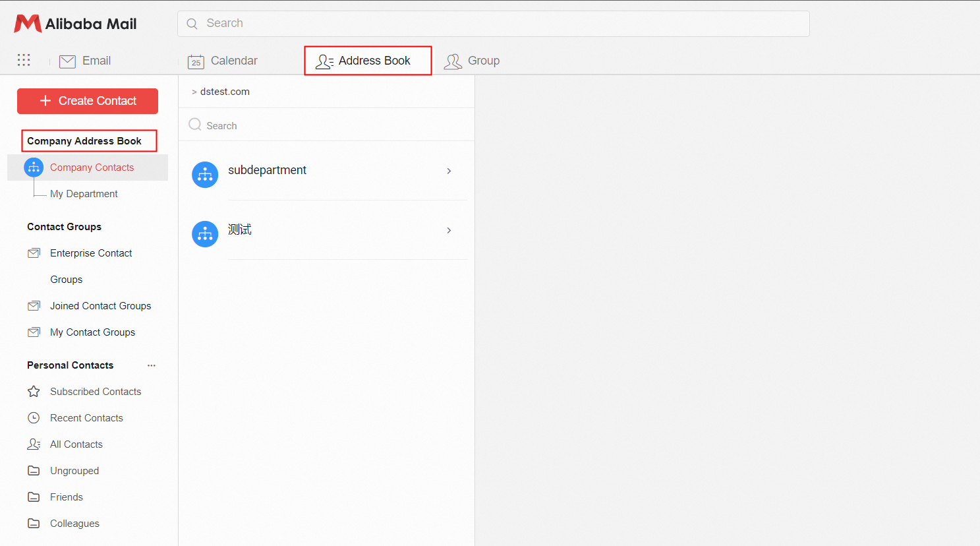Open Joined Contact Groups
The height and width of the screenshot is (546, 980).
pyautogui.click(x=100, y=306)
